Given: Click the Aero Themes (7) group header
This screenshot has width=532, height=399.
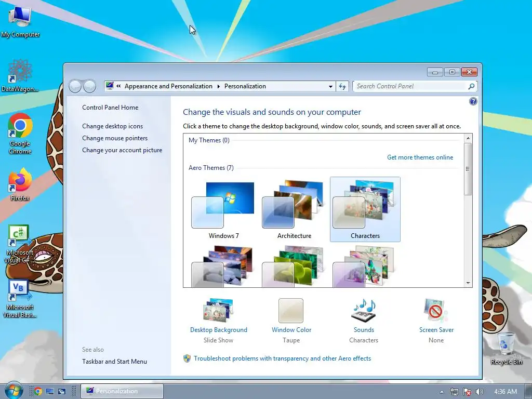Looking at the screenshot, I should pyautogui.click(x=211, y=168).
